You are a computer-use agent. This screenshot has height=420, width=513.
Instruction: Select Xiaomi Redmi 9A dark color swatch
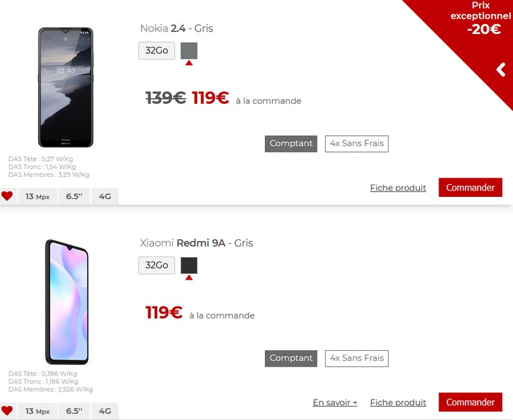pos(189,265)
